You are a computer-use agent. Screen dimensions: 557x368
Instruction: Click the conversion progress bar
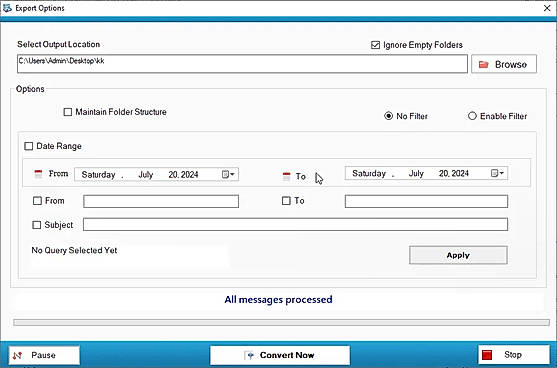[281, 323]
